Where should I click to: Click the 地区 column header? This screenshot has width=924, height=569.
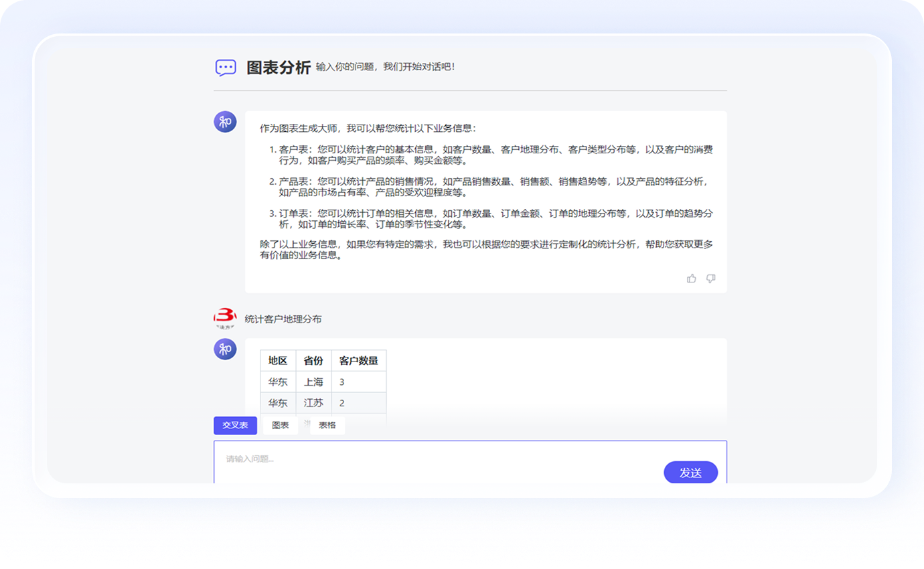point(278,361)
